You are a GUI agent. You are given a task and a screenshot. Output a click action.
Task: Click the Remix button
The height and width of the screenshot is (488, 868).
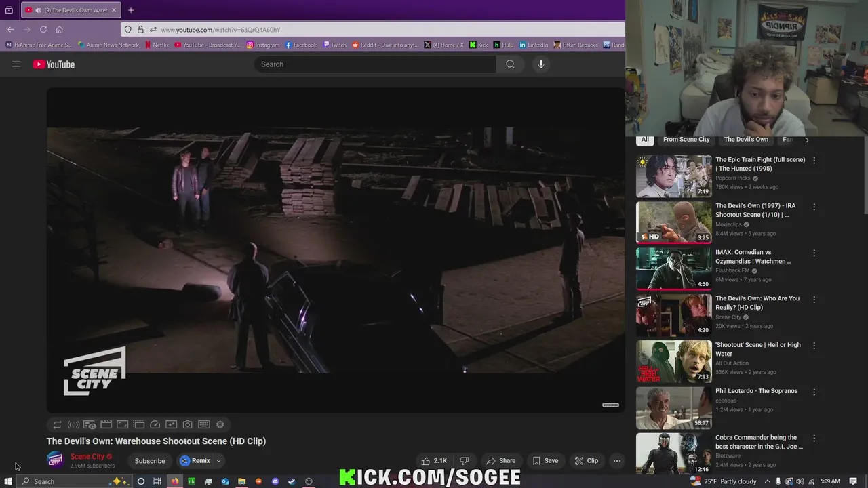pyautogui.click(x=195, y=461)
